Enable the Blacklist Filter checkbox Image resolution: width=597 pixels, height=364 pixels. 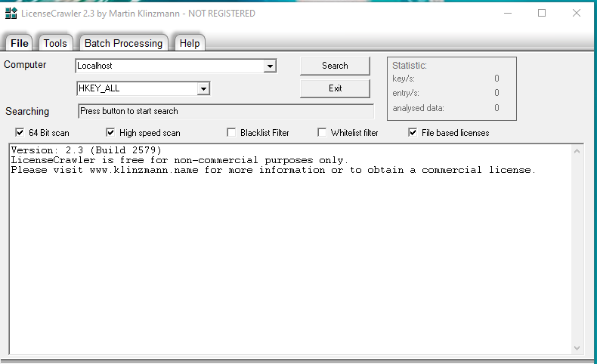tap(231, 133)
